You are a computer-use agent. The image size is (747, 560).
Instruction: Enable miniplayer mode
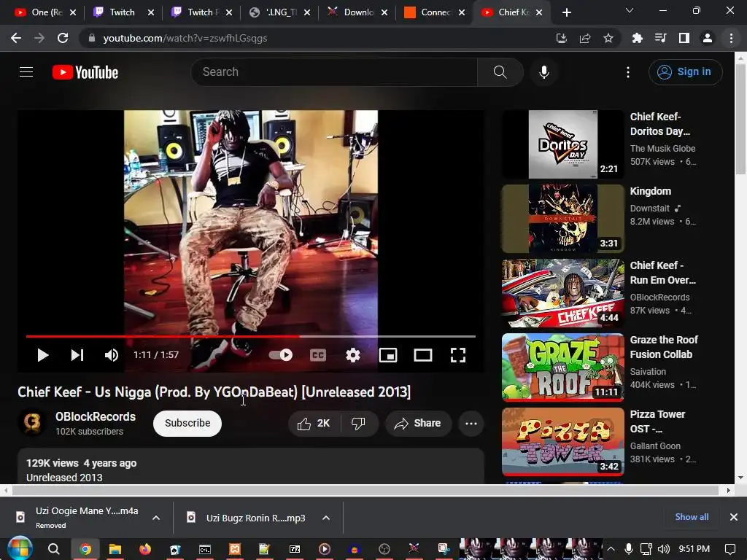(x=388, y=355)
